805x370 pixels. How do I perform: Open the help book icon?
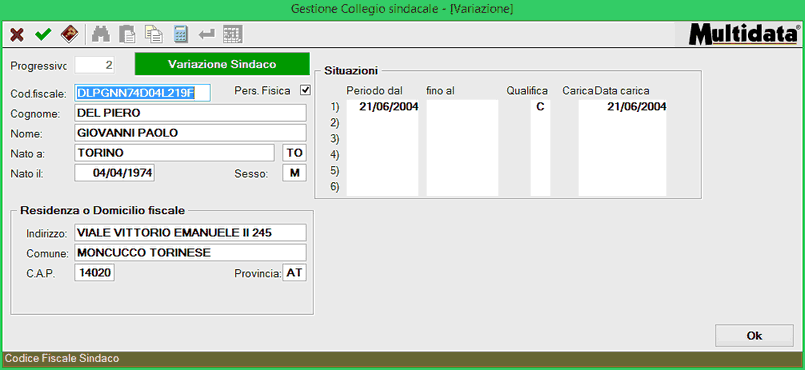[70, 35]
